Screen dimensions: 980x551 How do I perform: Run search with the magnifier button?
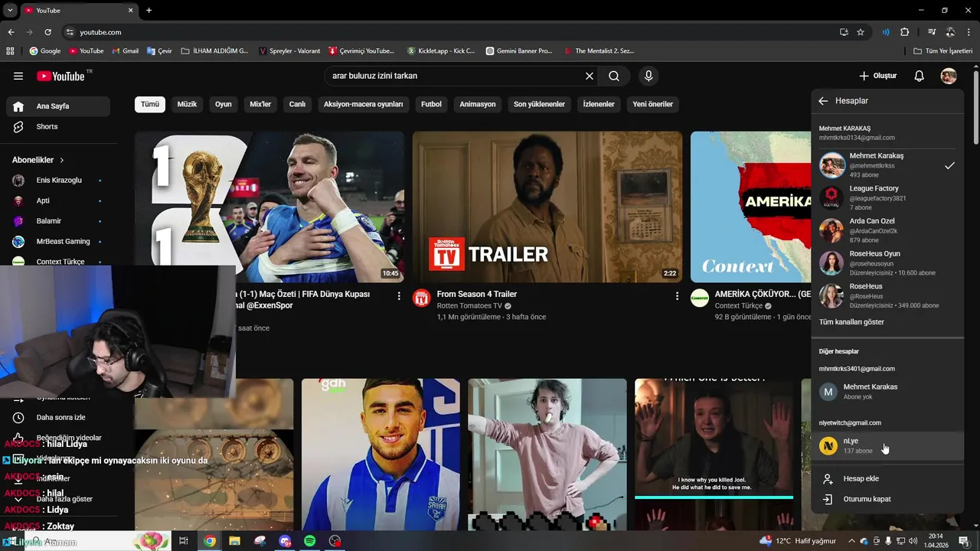[x=614, y=76]
